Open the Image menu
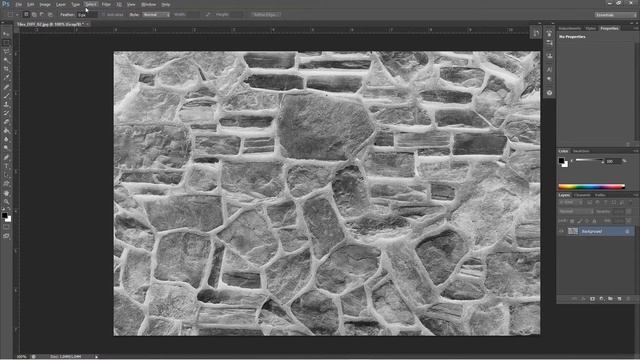The height and width of the screenshot is (360, 640). 45,4
